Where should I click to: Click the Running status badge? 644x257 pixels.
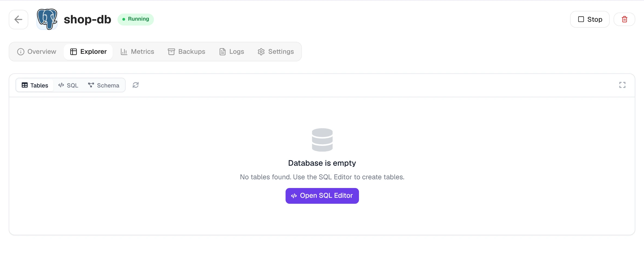point(136,19)
